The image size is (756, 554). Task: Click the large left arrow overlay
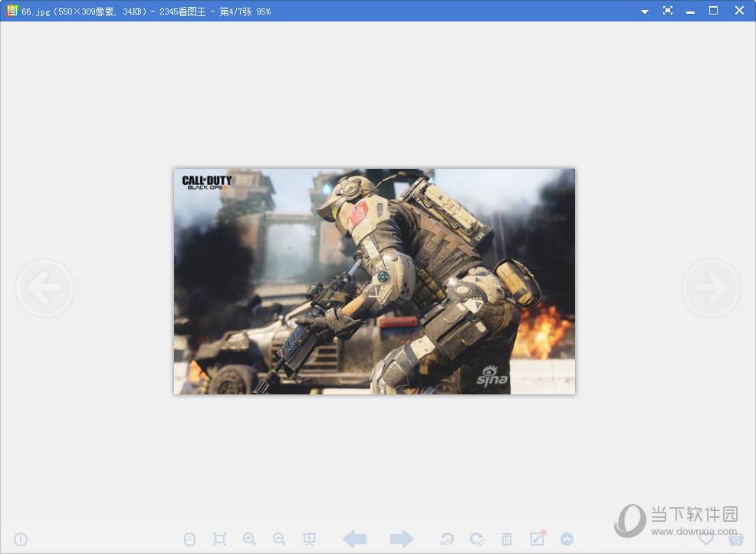pos(44,289)
